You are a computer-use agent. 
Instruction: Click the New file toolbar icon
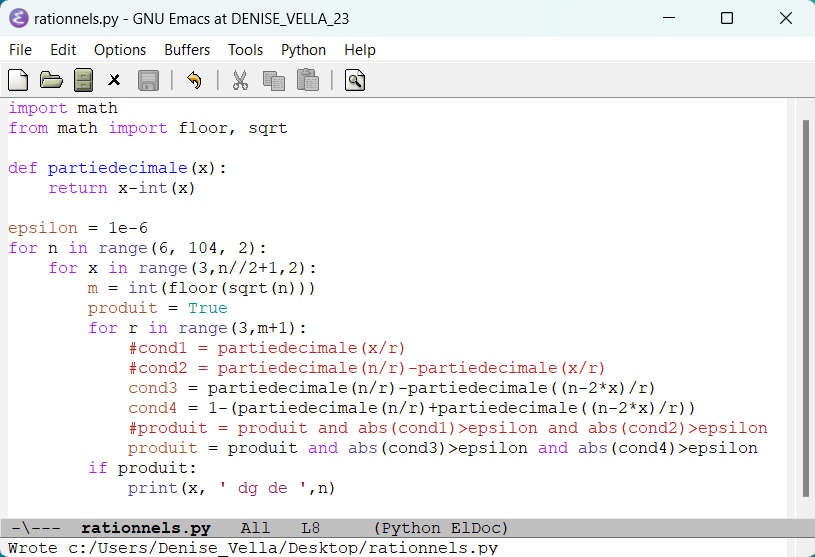point(18,80)
